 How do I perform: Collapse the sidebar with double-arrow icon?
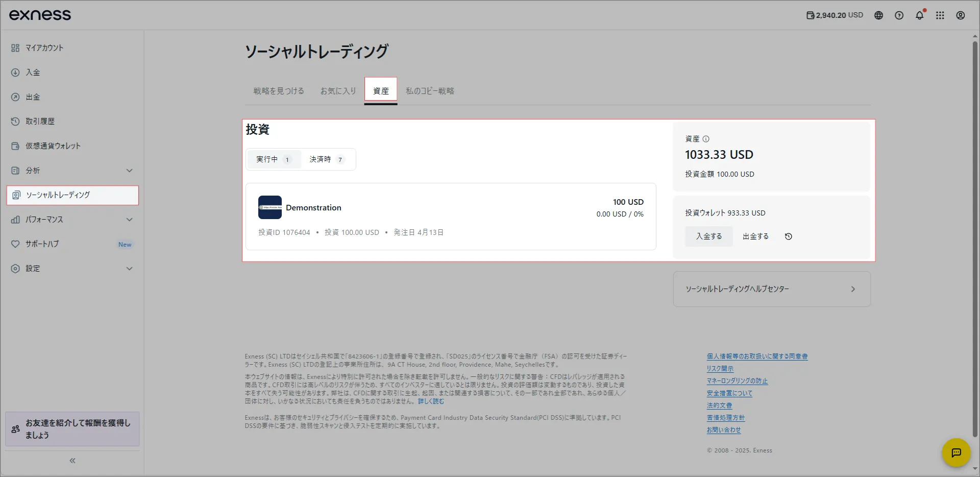coord(72,461)
